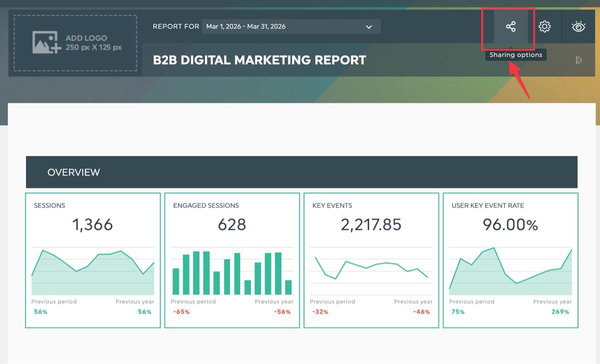
Task: Open the Engaged Sessions bar chart widget
Action: (232, 260)
